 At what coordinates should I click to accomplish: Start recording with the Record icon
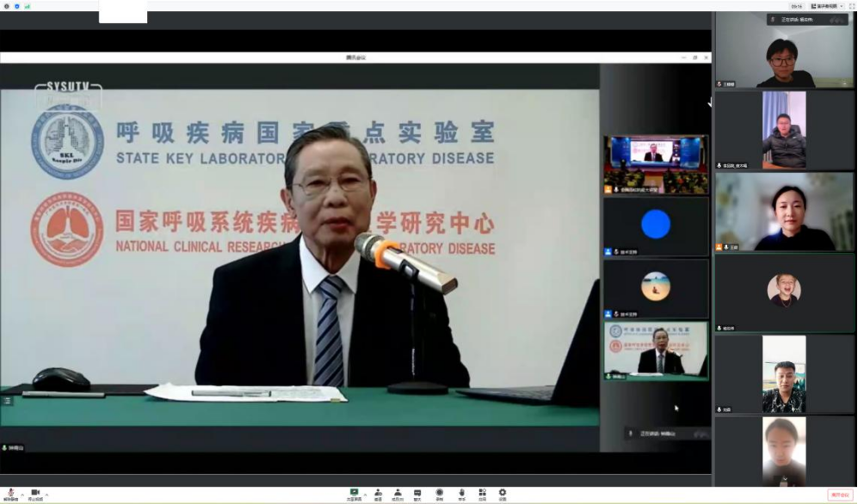click(x=439, y=494)
